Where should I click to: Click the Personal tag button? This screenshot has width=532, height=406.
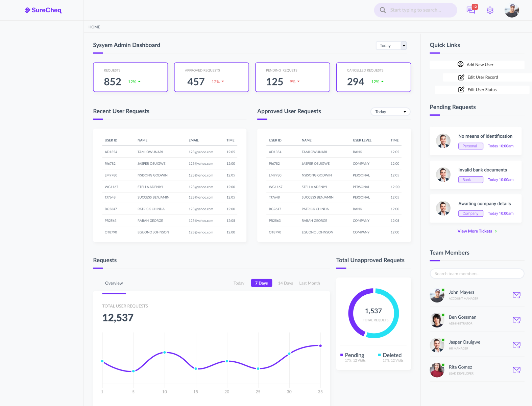[x=471, y=146]
